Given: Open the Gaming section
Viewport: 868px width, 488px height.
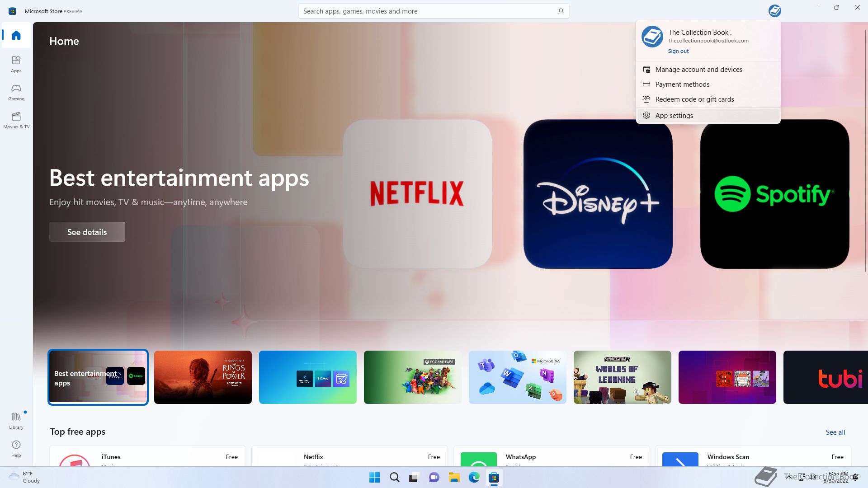Looking at the screenshot, I should (16, 92).
